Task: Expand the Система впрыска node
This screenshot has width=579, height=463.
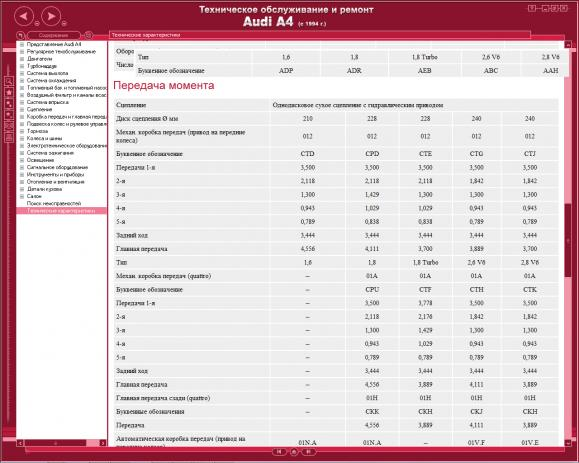Action: coord(22,102)
